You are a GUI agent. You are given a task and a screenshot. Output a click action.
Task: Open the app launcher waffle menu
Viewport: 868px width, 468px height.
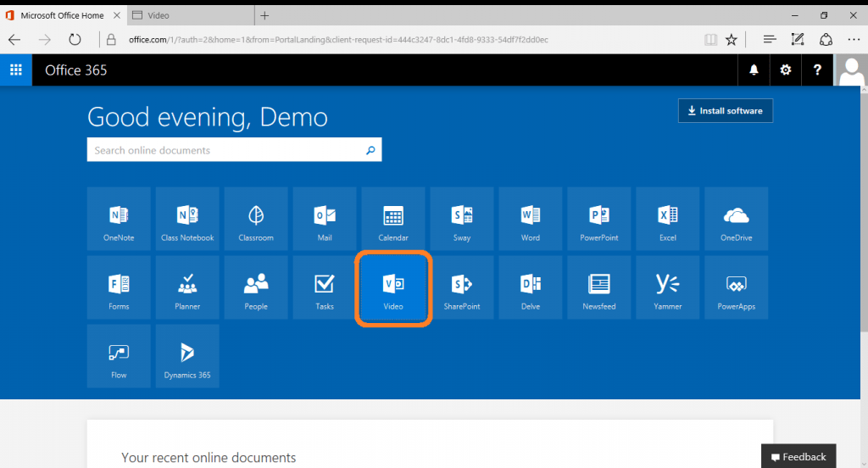16,70
